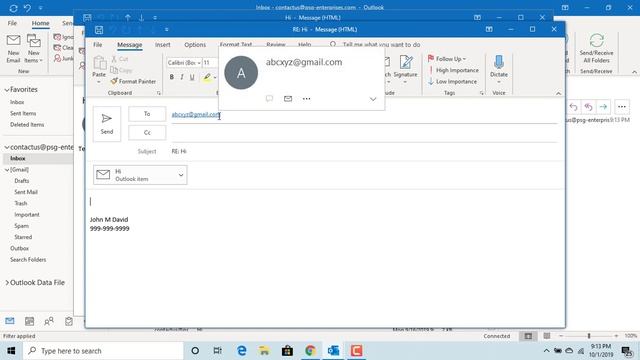Open the Drafts folder

(x=22, y=181)
